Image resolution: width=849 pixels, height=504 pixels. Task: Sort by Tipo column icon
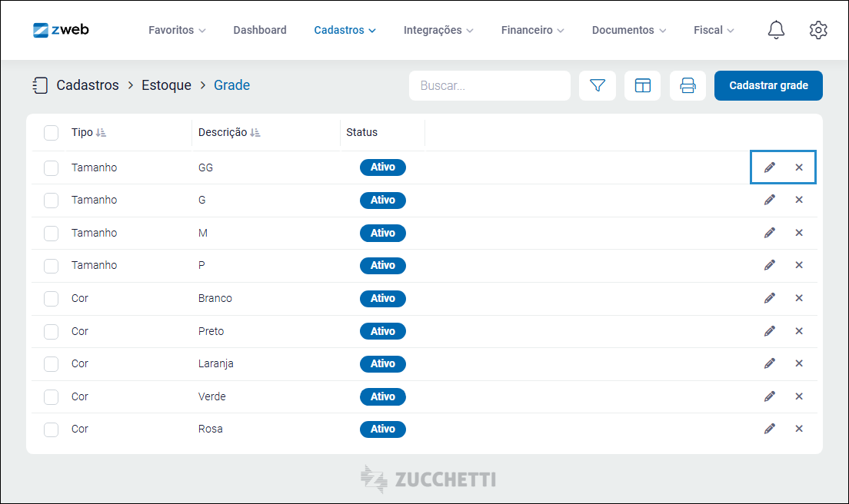click(102, 132)
